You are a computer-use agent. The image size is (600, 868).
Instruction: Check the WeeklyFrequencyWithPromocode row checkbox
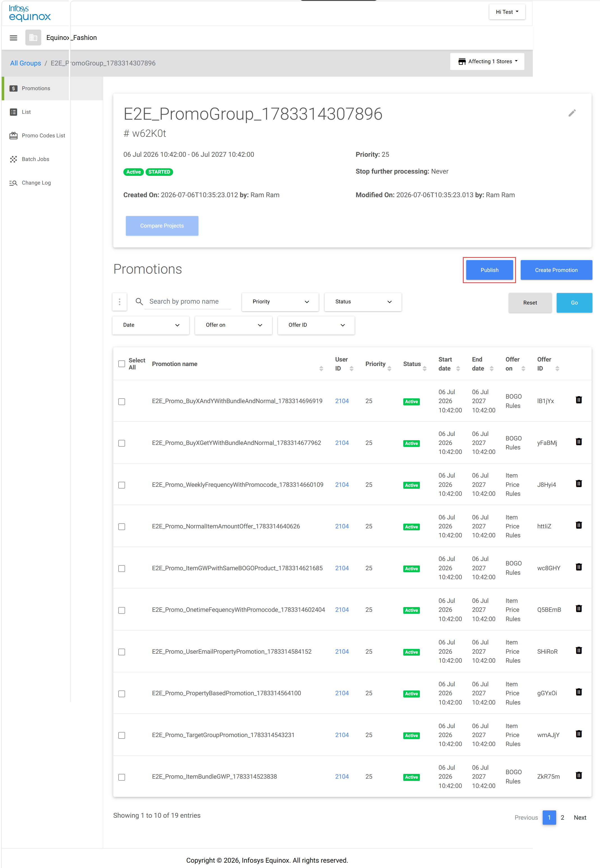tap(121, 485)
